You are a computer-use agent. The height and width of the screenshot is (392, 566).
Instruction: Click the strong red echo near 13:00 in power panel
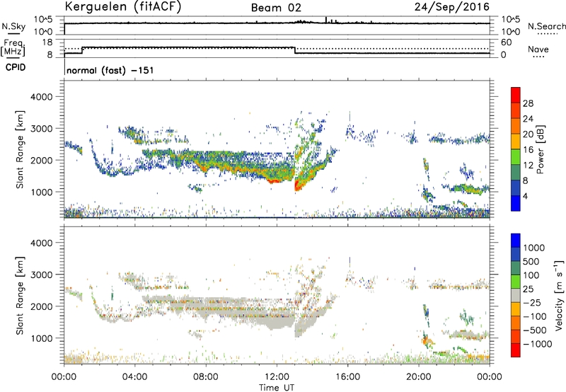pos(298,186)
